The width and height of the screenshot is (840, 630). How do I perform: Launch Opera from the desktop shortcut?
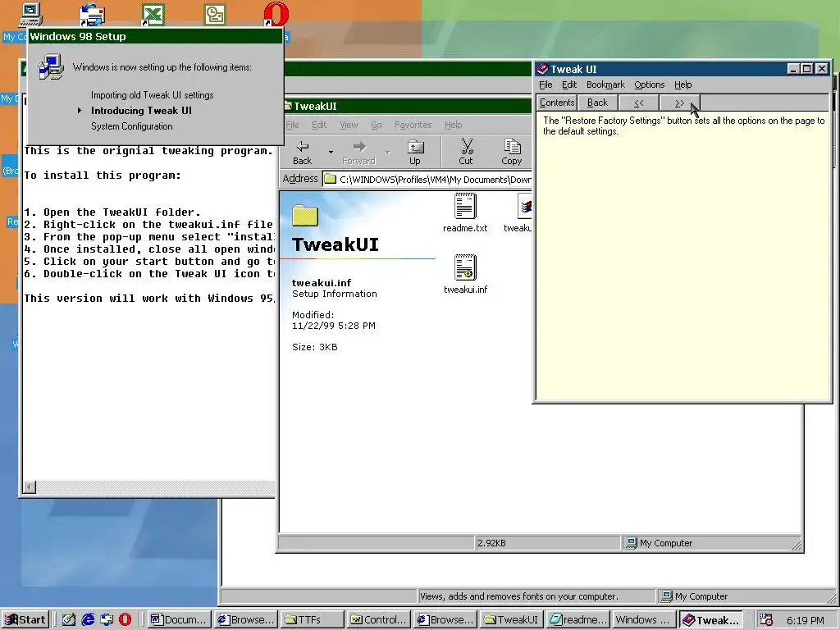pyautogui.click(x=276, y=14)
